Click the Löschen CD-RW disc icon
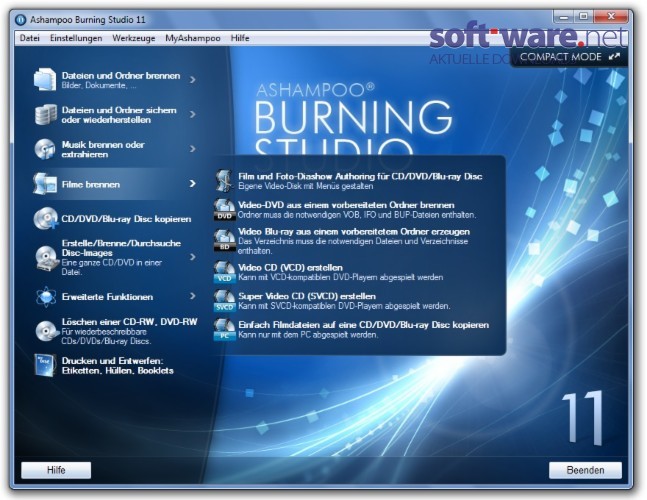The width and height of the screenshot is (647, 500). tap(46, 331)
